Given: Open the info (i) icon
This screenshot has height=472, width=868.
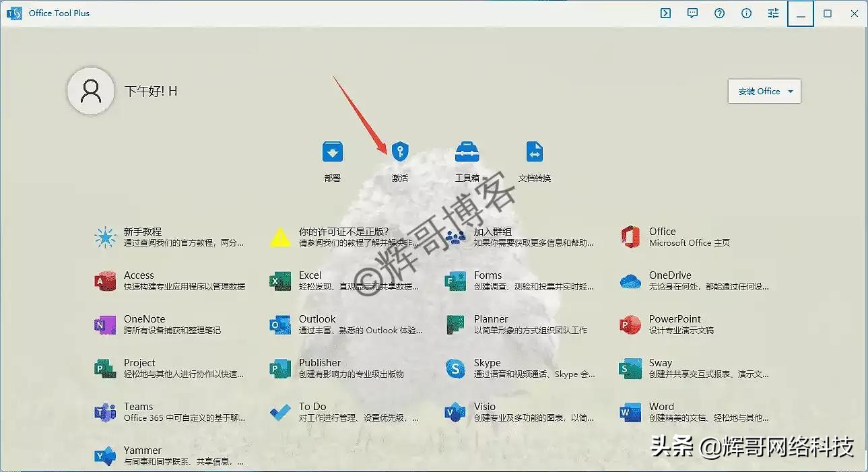Looking at the screenshot, I should (x=746, y=13).
